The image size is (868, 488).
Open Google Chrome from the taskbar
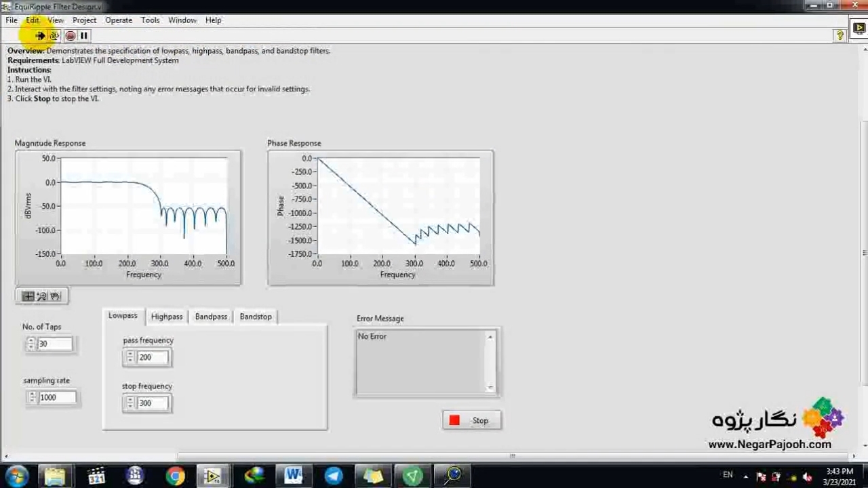175,476
